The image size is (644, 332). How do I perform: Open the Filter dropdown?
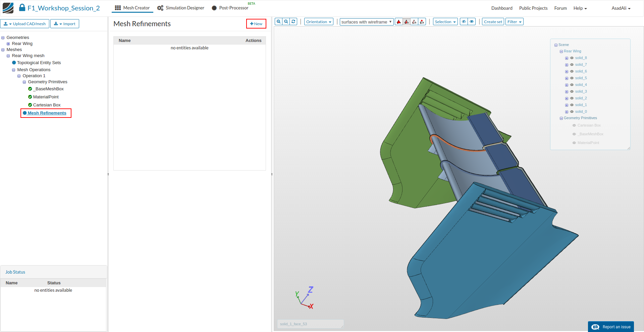point(515,22)
